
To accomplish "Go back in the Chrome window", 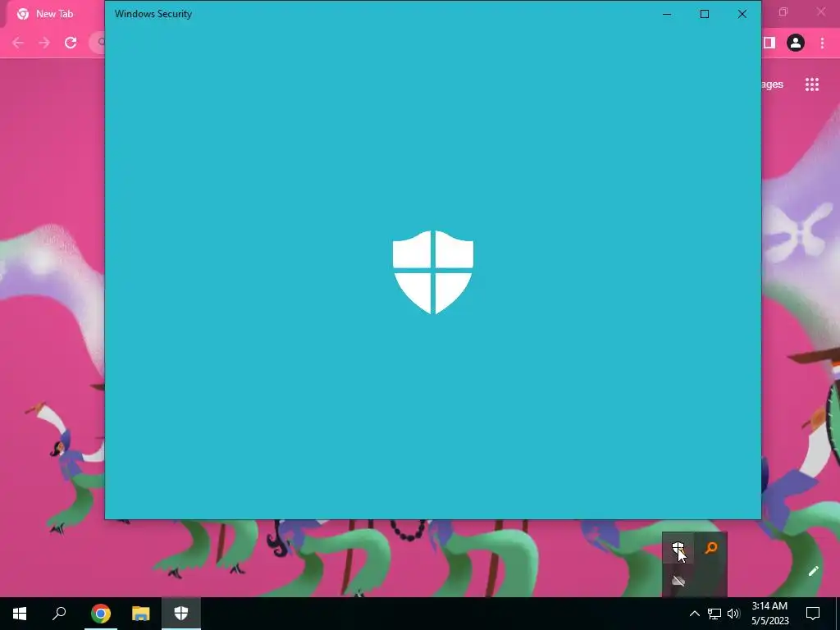I will click(18, 43).
